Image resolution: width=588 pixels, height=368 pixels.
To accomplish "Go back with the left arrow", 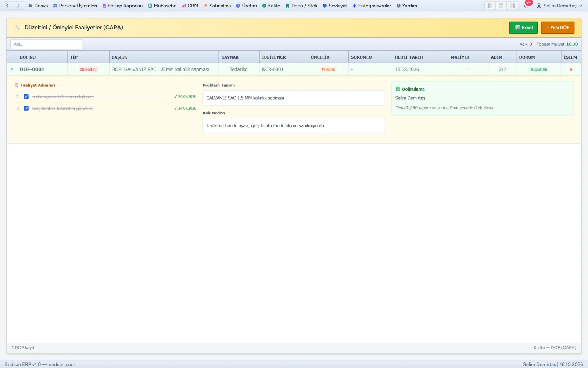I will pos(7,6).
